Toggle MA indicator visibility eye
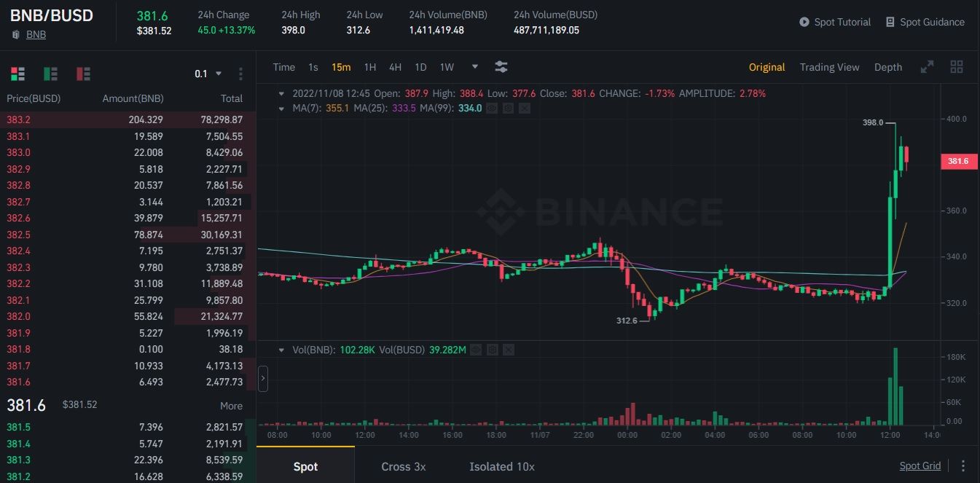 click(492, 108)
